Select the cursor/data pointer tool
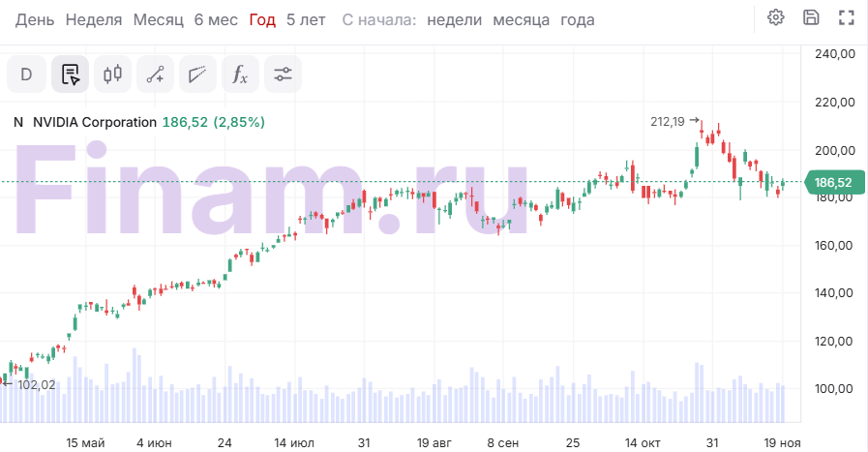Viewport: 868px width, 452px height. click(70, 74)
